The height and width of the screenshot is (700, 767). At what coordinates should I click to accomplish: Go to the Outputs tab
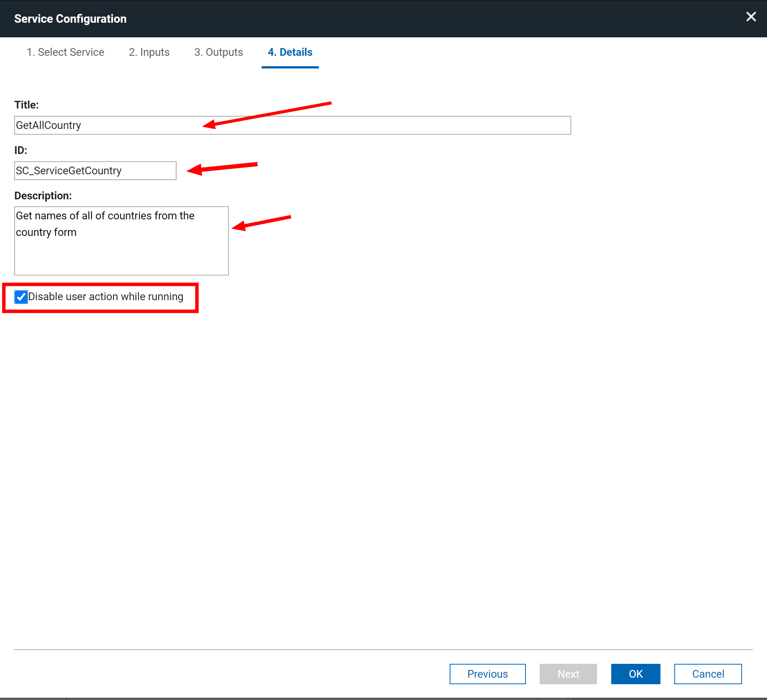[x=218, y=52]
